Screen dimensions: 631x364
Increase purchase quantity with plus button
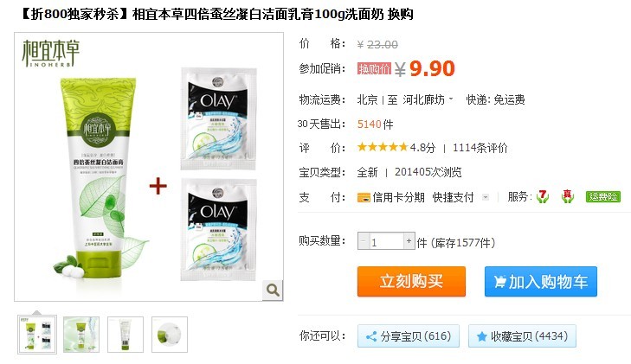[x=409, y=241]
